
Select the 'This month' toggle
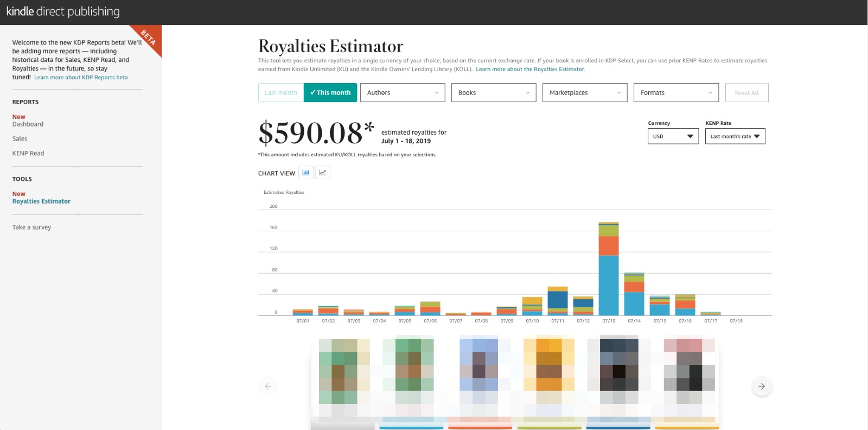point(330,93)
